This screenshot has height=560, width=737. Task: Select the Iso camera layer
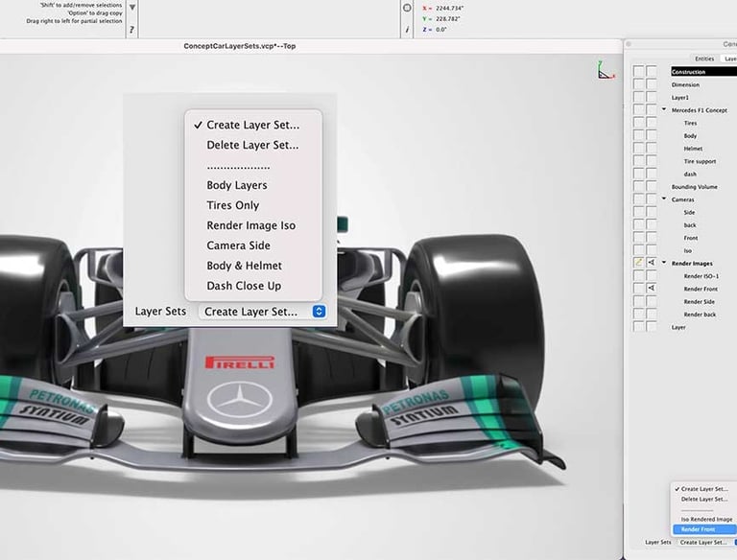point(688,250)
